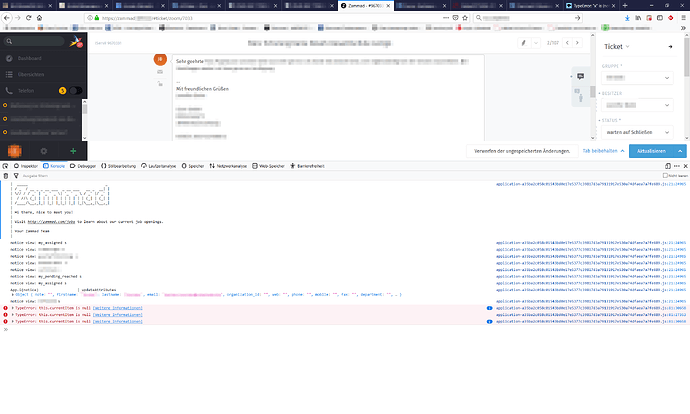
Task: Open Weitere Informationen link on last TypeError
Action: click(117, 322)
